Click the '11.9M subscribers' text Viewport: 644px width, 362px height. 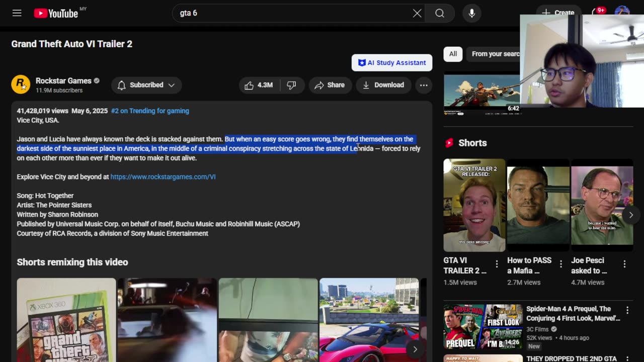coord(59,90)
